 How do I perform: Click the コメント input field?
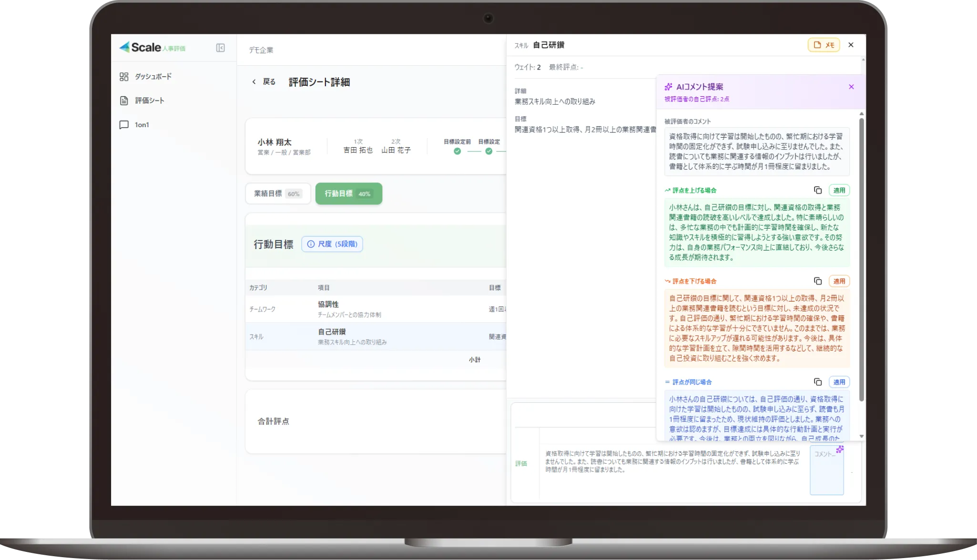point(827,469)
